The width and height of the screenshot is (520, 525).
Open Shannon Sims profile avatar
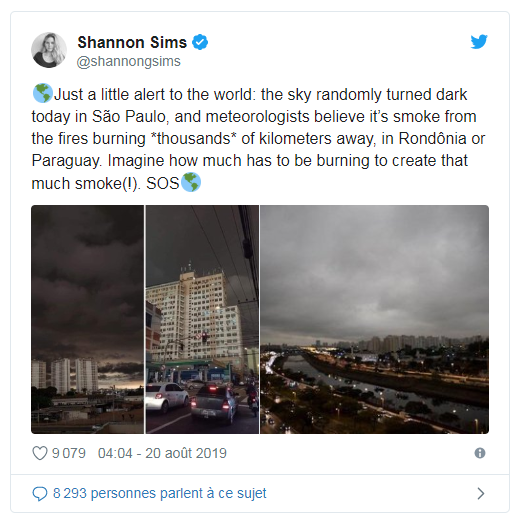(x=49, y=50)
